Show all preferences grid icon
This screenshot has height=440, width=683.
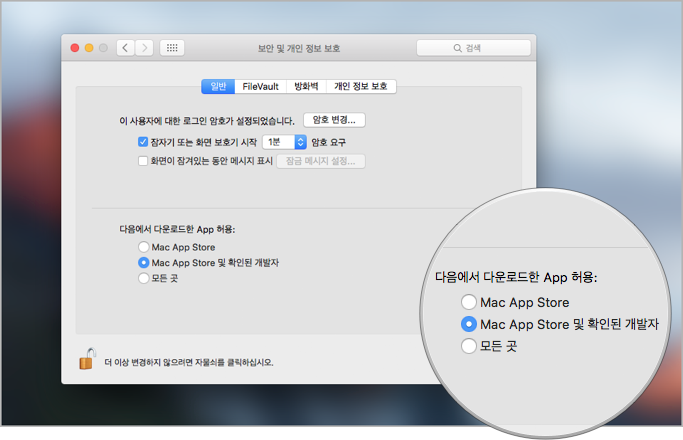[172, 48]
